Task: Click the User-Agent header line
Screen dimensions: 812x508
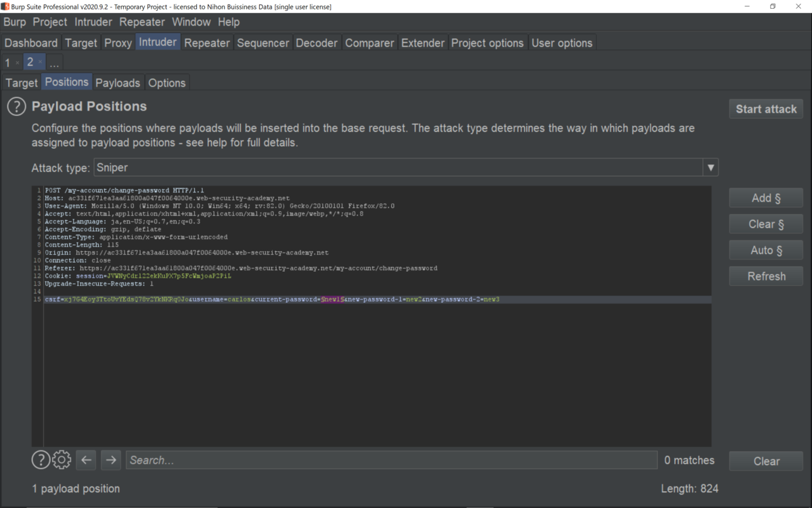Action: click(x=219, y=206)
